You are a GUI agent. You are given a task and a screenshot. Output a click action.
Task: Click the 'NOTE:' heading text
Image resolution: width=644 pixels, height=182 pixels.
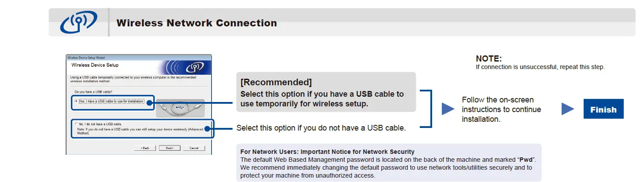click(x=489, y=59)
